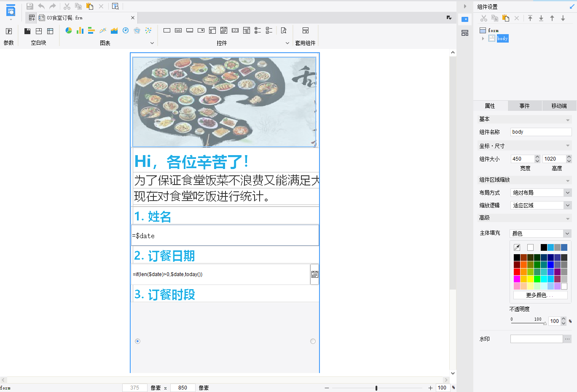This screenshot has height=392, width=577.
Task: Expand the widgets list dropdown arrow
Action: point(287,43)
